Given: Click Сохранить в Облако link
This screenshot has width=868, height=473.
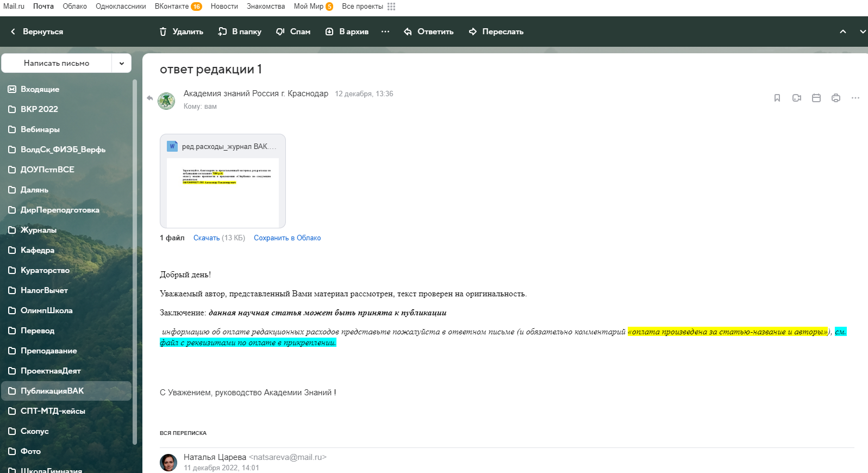Looking at the screenshot, I should click(x=287, y=238).
